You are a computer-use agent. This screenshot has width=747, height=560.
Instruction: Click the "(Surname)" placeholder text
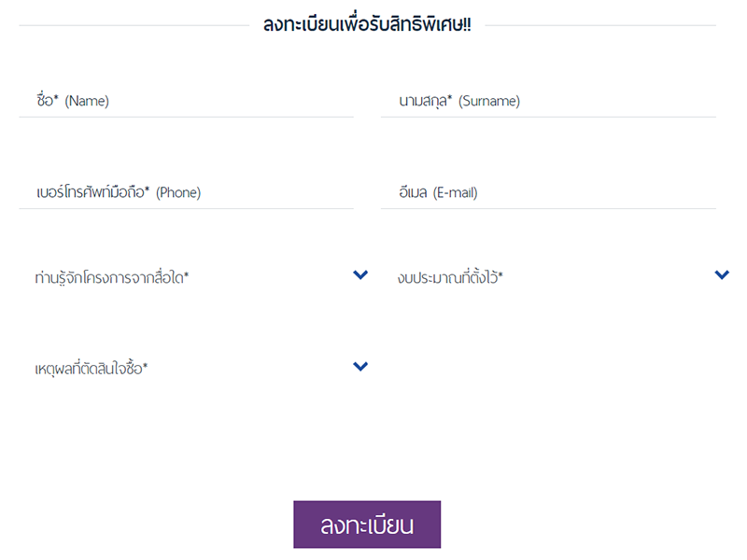[x=489, y=102]
